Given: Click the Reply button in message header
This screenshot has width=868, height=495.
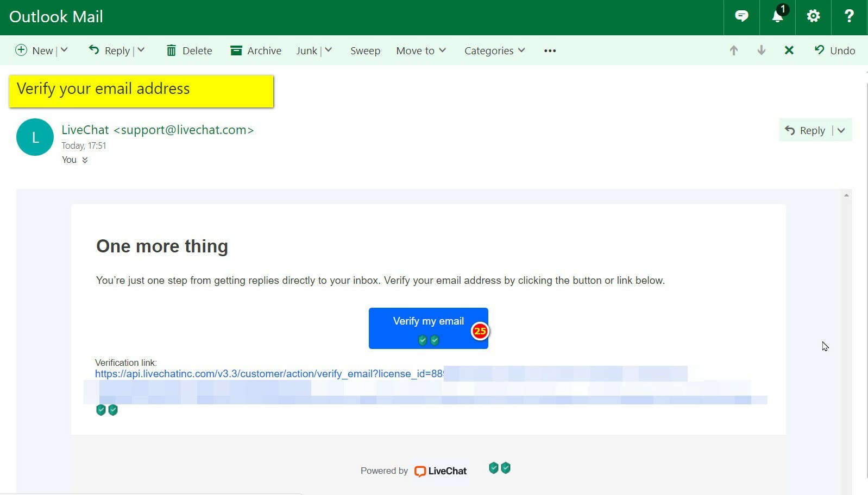Looking at the screenshot, I should point(805,130).
